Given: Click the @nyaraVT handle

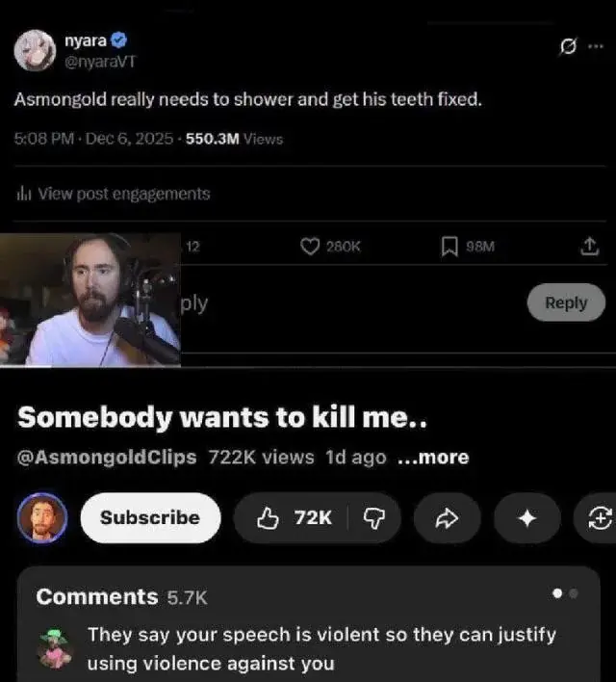Looking at the screenshot, I should (100, 62).
